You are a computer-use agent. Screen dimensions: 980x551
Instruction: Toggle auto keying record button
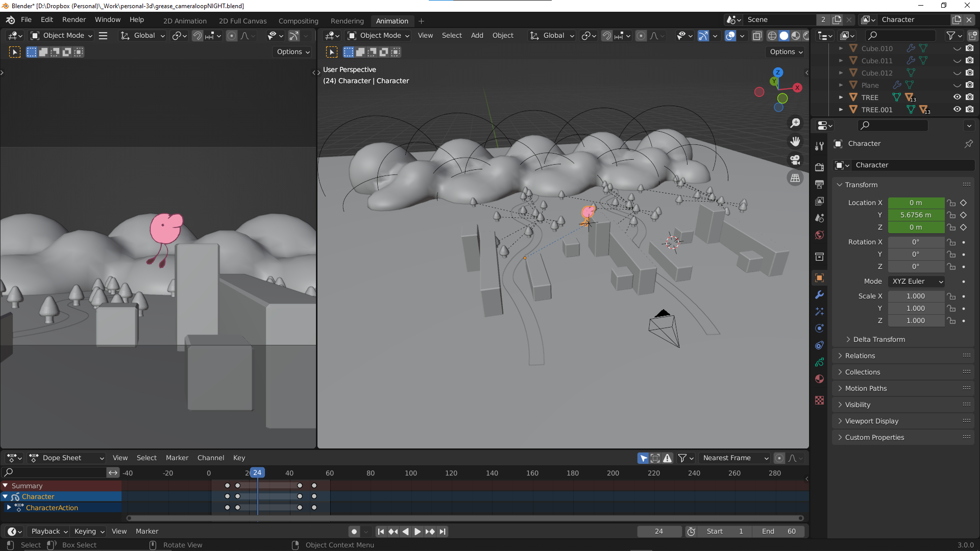(x=354, y=532)
